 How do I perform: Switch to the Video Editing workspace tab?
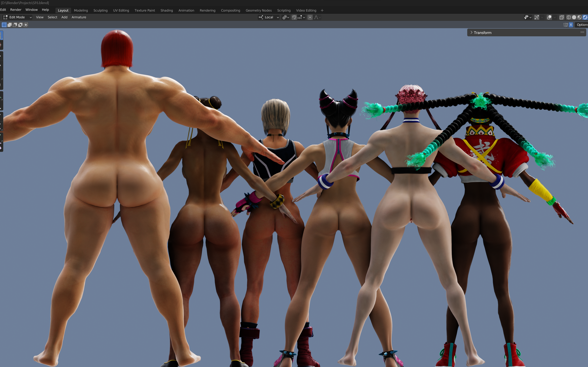tap(306, 10)
